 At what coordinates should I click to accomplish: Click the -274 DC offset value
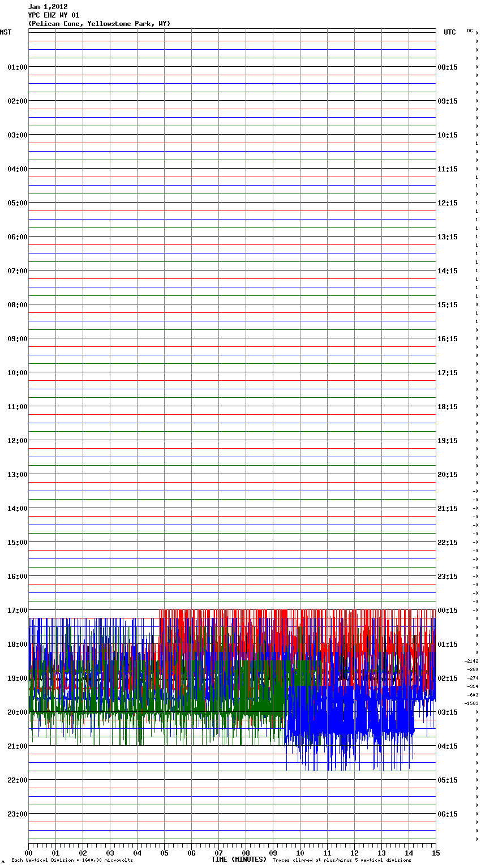pos(473,678)
